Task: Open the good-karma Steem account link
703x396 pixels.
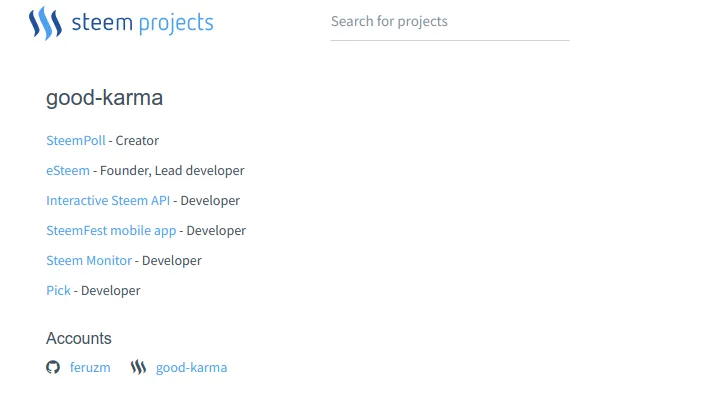Action: click(x=191, y=368)
